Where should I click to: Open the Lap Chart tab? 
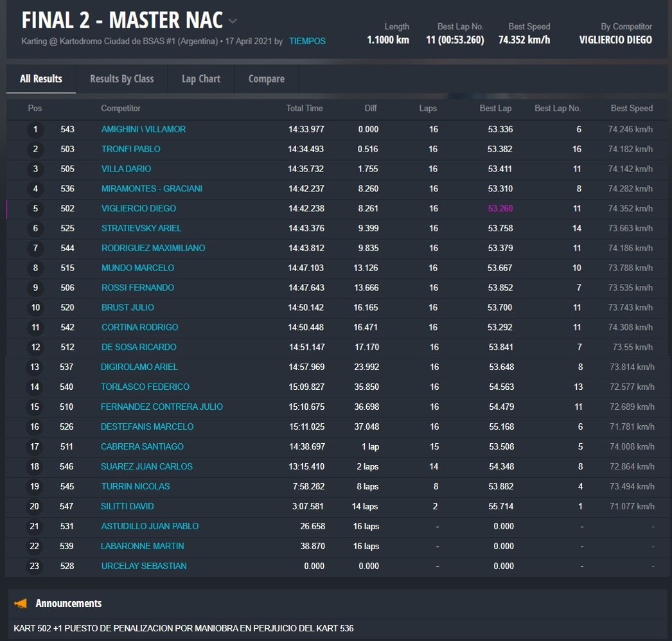[200, 79]
